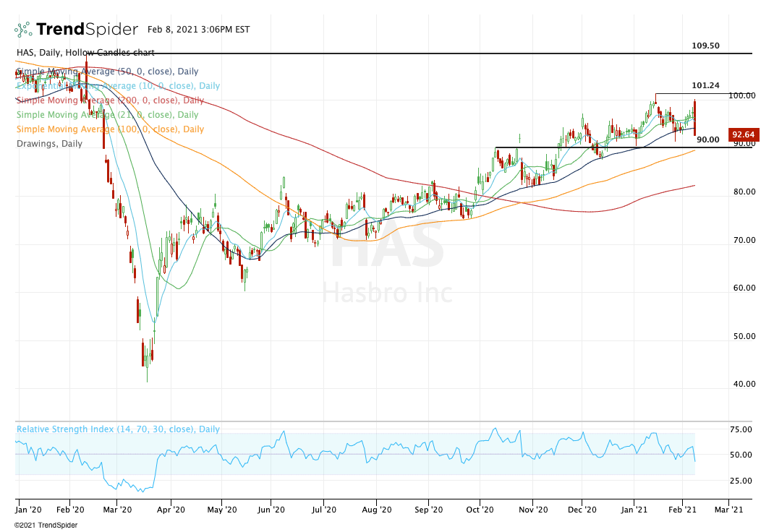
Task: Click the Aug '20 date axis label
Action: tap(377, 510)
